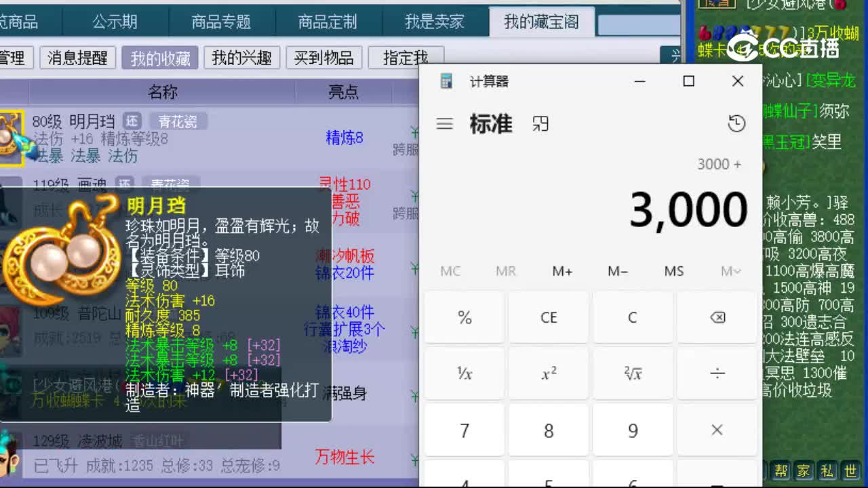Click the MS memory store button
The image size is (868, 488).
click(x=674, y=271)
